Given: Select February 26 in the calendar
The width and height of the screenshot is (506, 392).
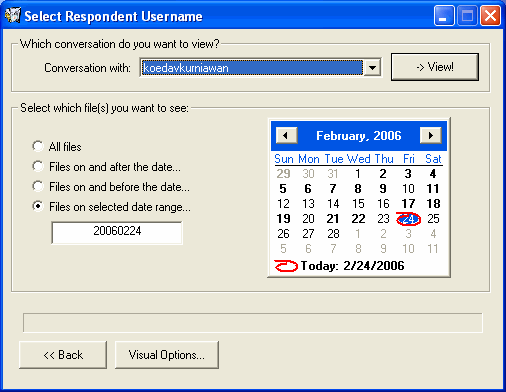Looking at the screenshot, I should pos(283,234).
